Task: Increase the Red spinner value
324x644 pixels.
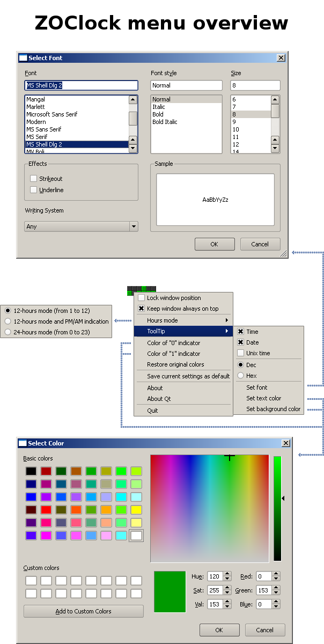Action: pos(276,574)
